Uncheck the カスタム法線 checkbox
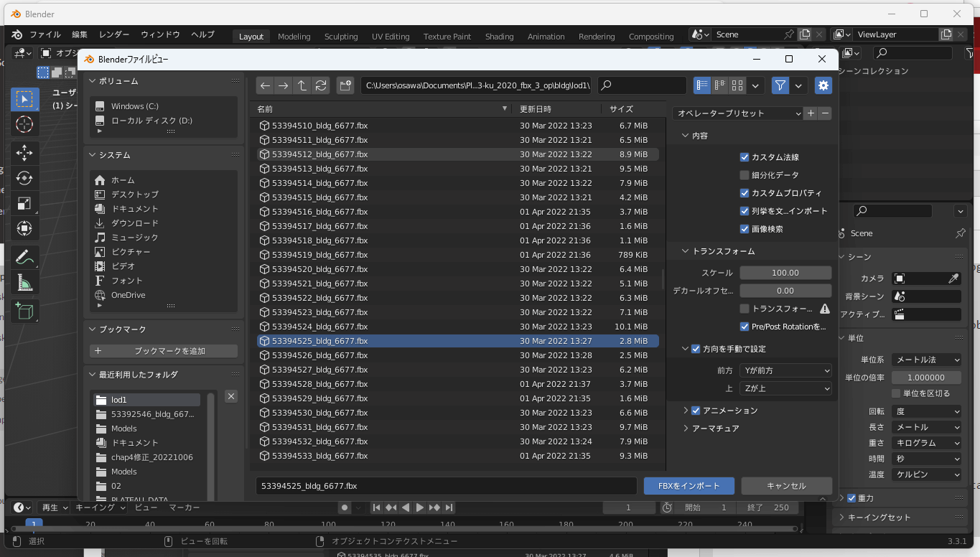 [745, 157]
